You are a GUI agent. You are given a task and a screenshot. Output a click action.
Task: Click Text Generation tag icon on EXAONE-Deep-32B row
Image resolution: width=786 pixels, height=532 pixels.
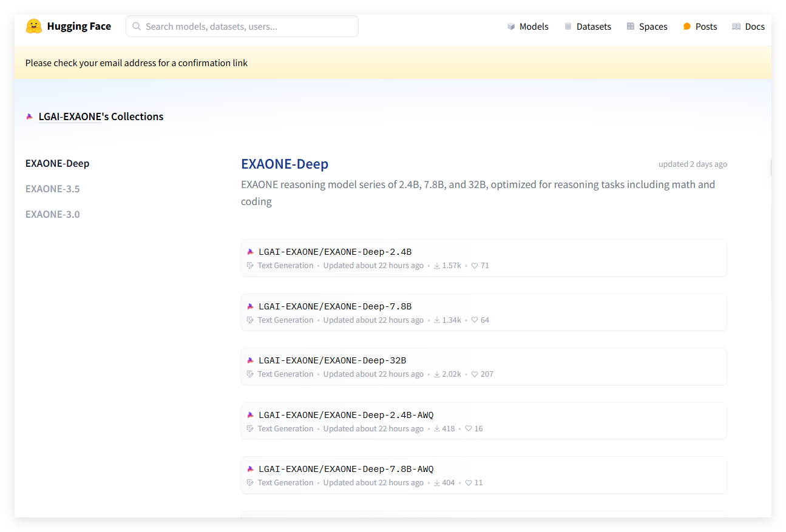(x=250, y=374)
